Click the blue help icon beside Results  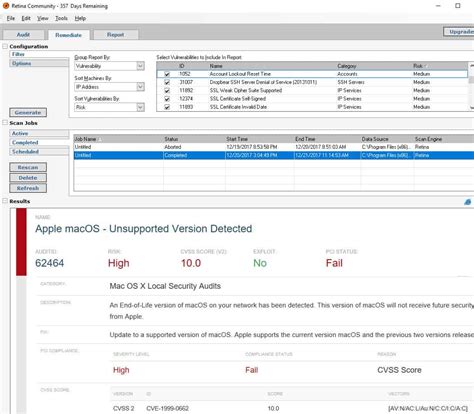pos(467,202)
